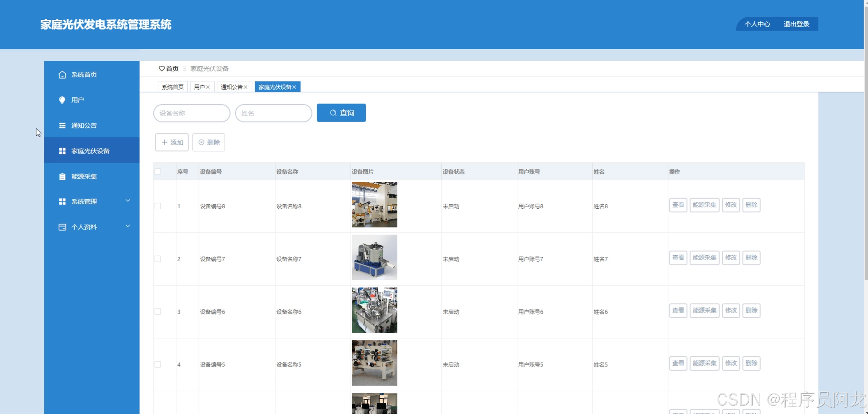Click the home icon beside 系统首页
Image resolution: width=868 pixels, height=414 pixels.
point(62,75)
